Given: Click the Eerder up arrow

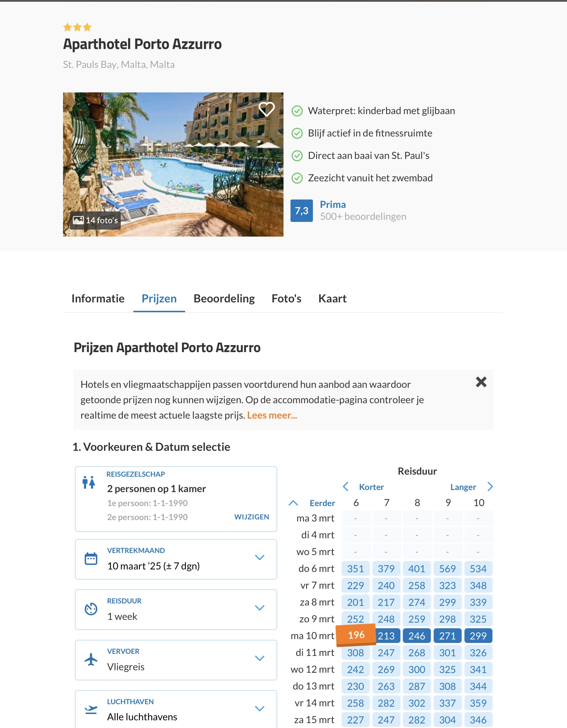Looking at the screenshot, I should (x=293, y=503).
